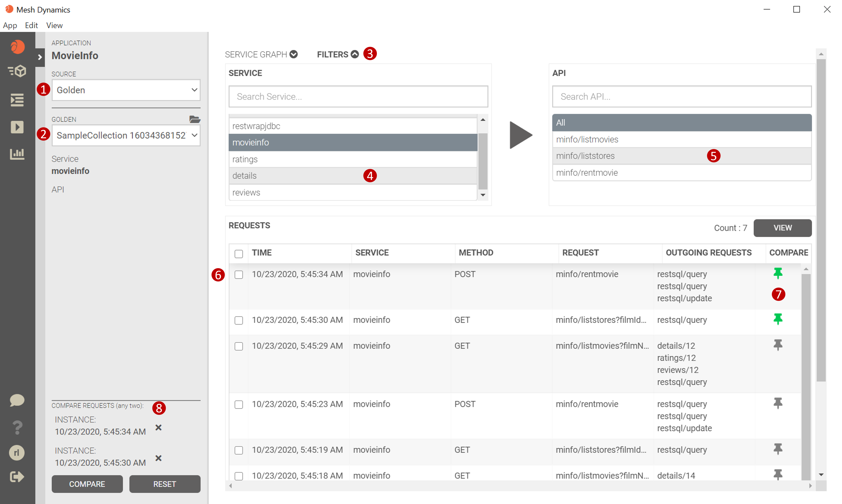The height and width of the screenshot is (504, 842).
Task: Pin the 5:45:29 AM request for compare
Action: point(777,345)
